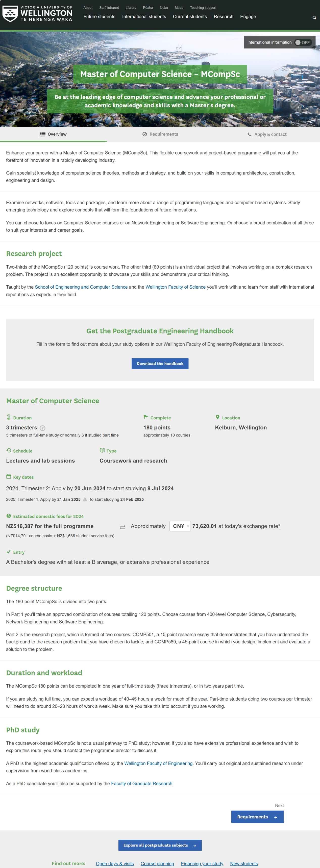Image resolution: width=320 pixels, height=868 pixels.
Task: Click the Download the handbook button
Action: [x=160, y=364]
